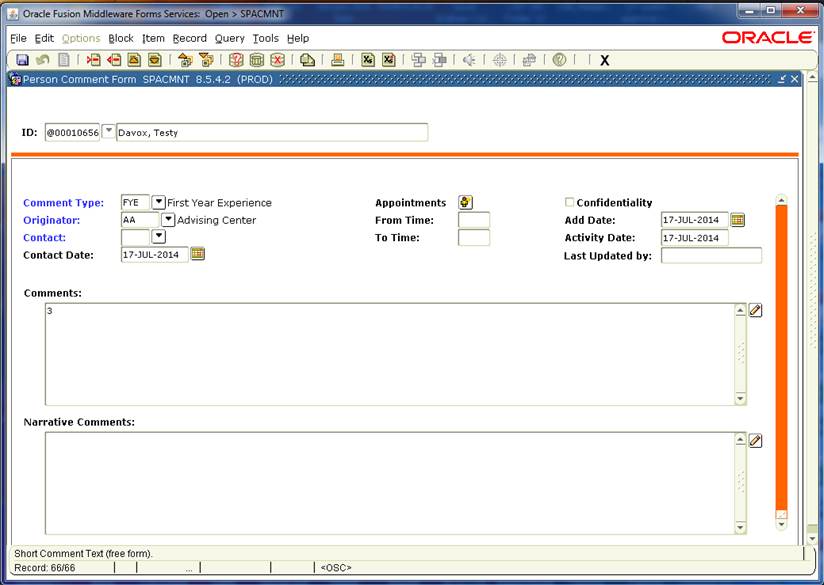Click the Print icon in toolbar
This screenshot has height=585, width=824.
(x=338, y=60)
